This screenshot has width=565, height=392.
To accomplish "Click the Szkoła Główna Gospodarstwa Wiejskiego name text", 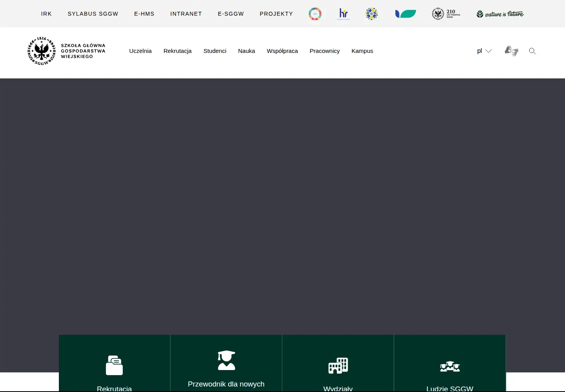I will pyautogui.click(x=83, y=51).
